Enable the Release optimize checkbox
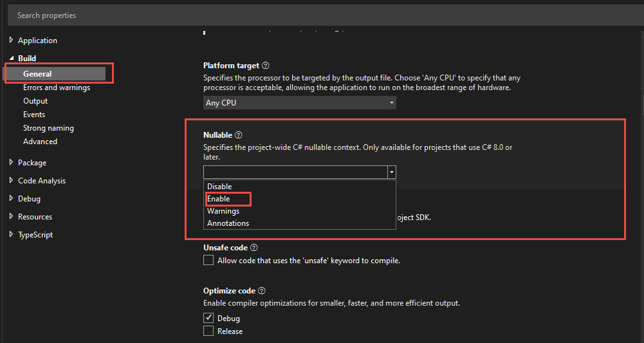Viewport: 644px width, 343px height. pos(208,331)
